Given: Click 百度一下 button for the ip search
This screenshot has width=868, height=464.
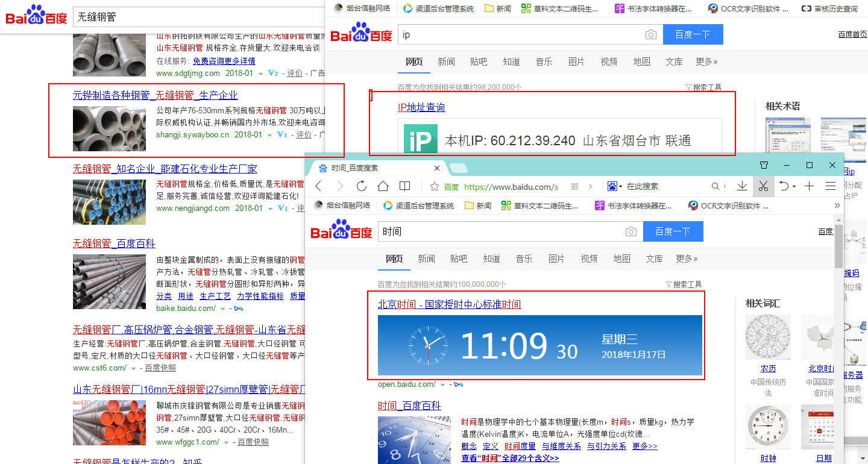Looking at the screenshot, I should [693, 35].
